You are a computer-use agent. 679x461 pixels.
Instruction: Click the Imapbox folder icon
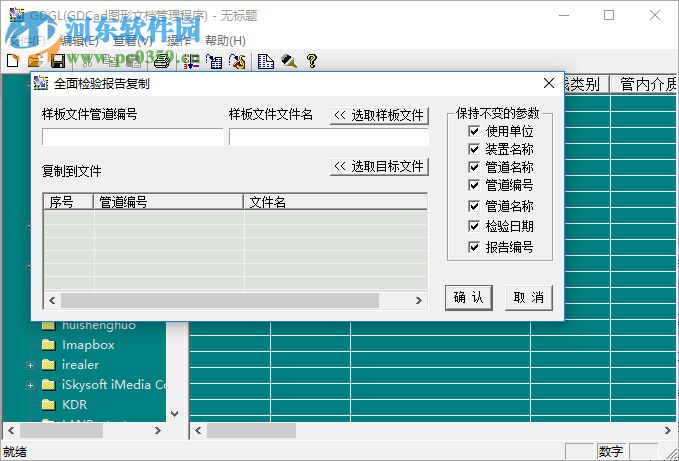click(x=48, y=345)
